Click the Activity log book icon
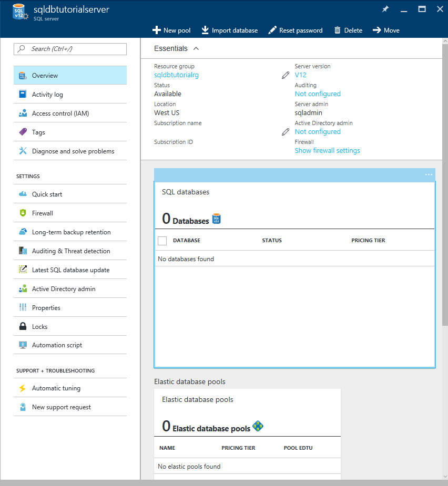This screenshot has height=486, width=448. pyautogui.click(x=23, y=94)
